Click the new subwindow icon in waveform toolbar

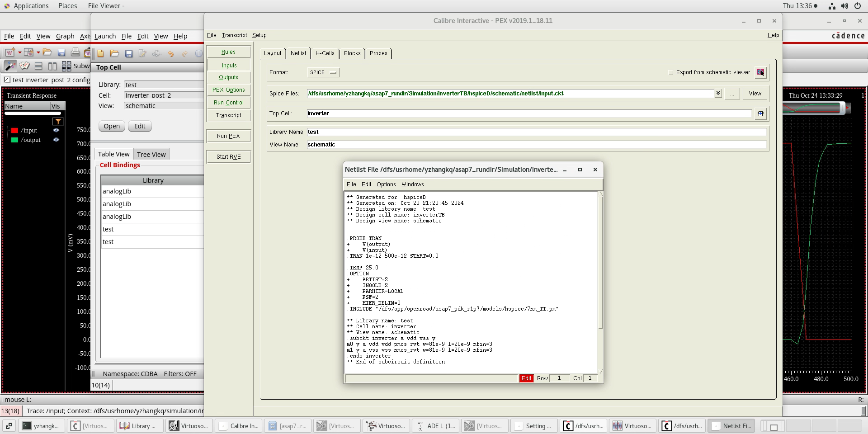click(x=28, y=52)
